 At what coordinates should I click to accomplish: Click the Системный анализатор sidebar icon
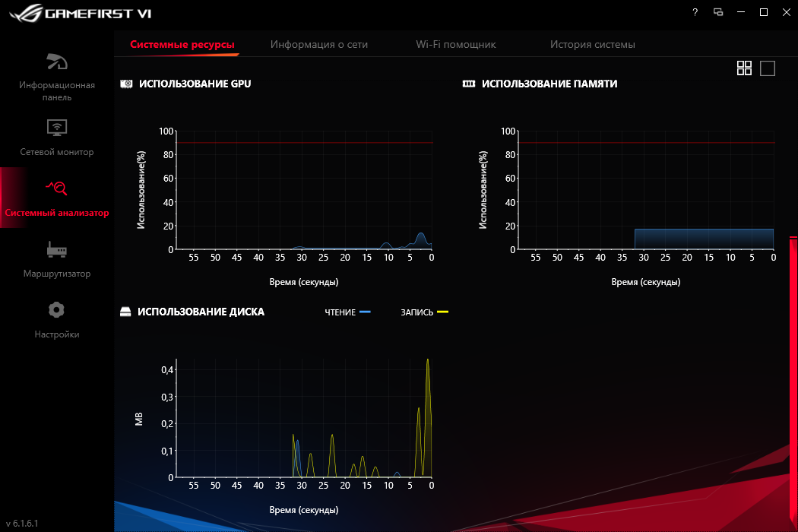pos(56,188)
